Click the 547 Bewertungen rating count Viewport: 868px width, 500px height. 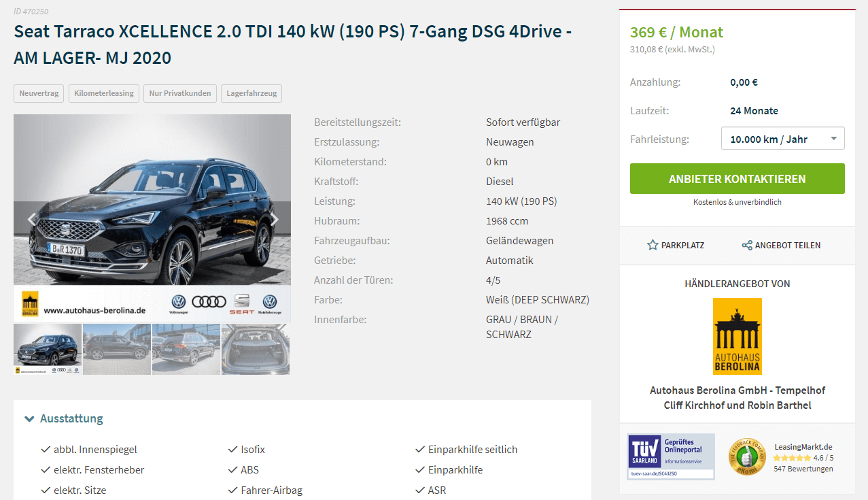coord(803,469)
